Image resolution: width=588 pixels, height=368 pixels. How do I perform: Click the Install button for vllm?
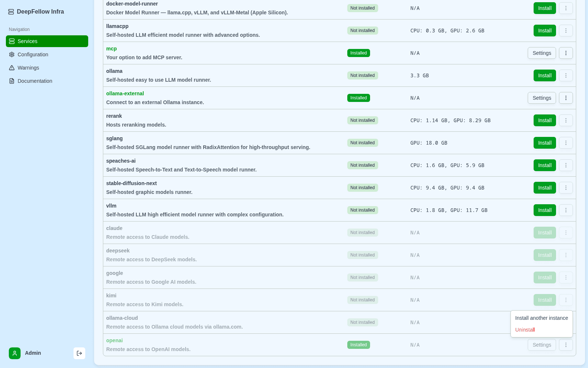[545, 210]
